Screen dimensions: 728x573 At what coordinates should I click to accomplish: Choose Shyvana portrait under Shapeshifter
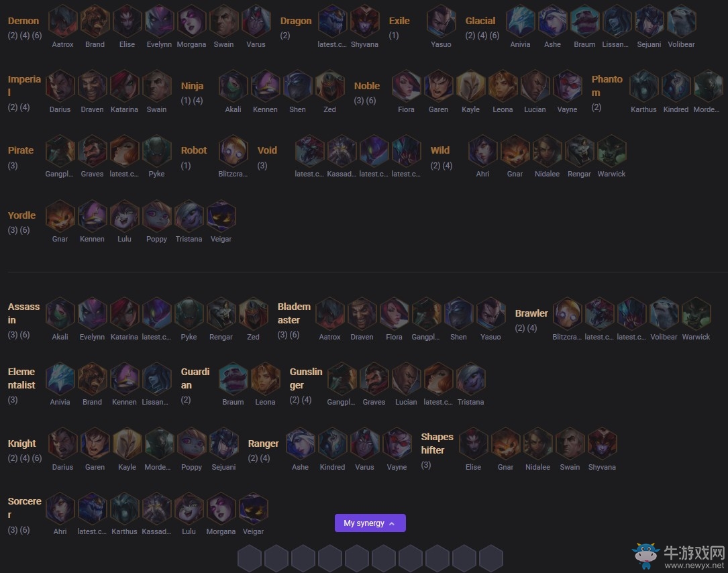click(x=602, y=444)
